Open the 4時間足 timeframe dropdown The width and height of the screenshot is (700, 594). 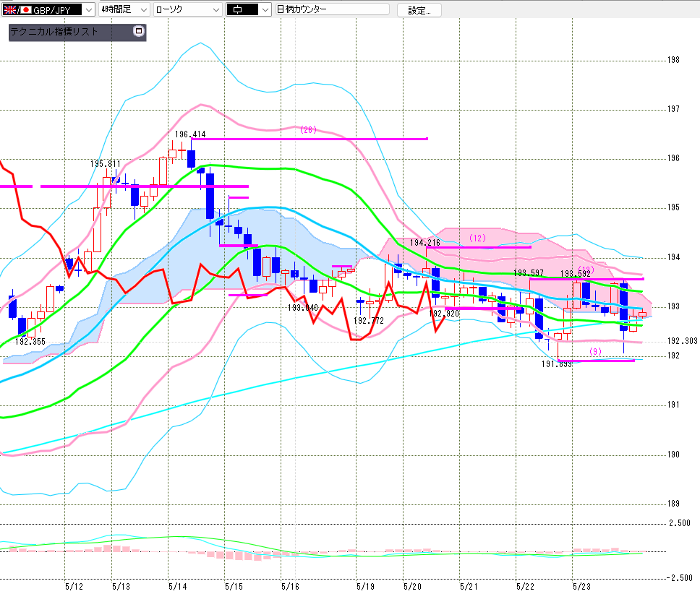(124, 9)
